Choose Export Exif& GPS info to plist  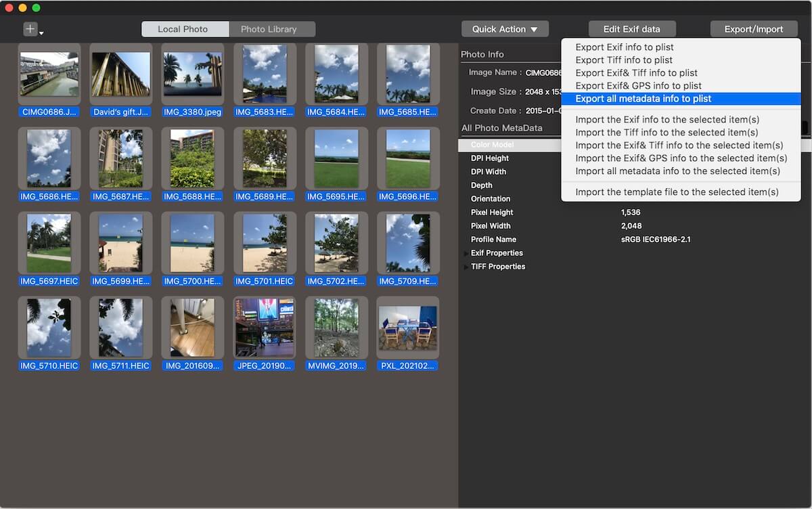point(681,86)
